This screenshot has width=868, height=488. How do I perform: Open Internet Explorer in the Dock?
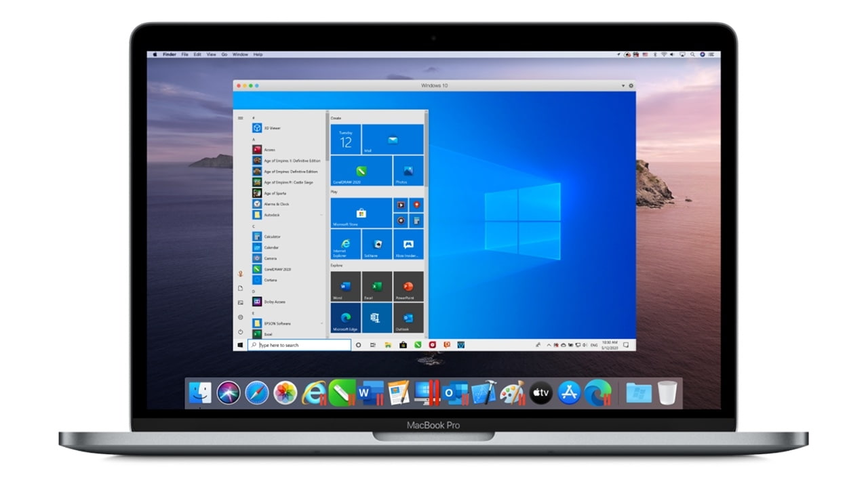click(314, 392)
